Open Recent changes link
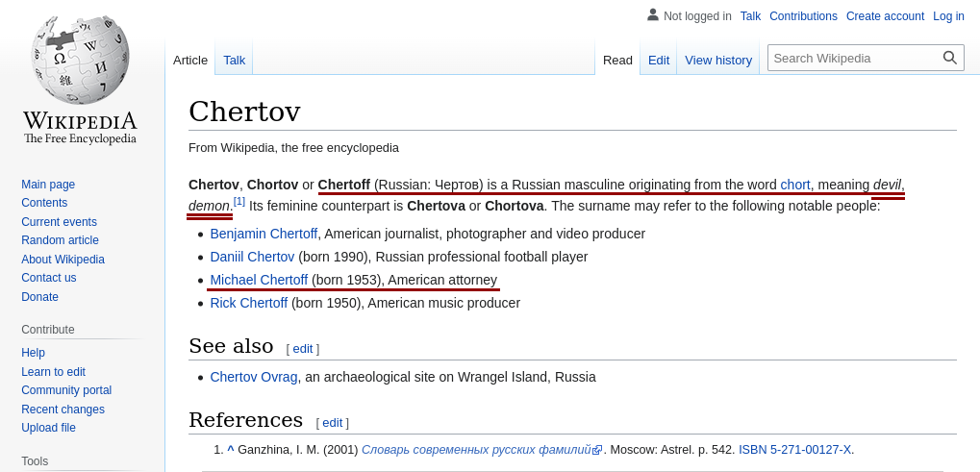This screenshot has width=980, height=472. point(63,409)
